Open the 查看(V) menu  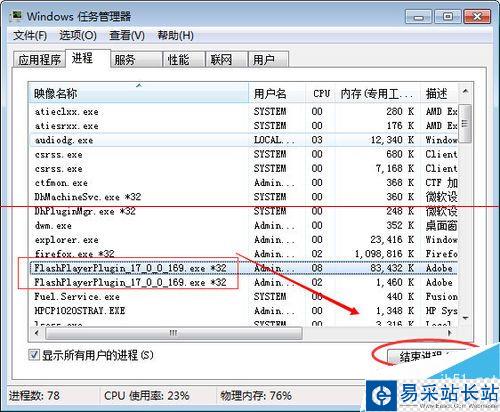[127, 35]
